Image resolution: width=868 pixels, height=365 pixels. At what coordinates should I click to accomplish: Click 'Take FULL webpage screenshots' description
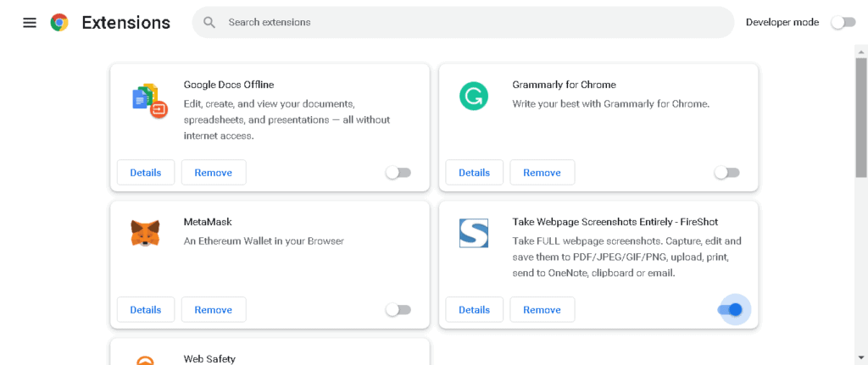pos(626,257)
